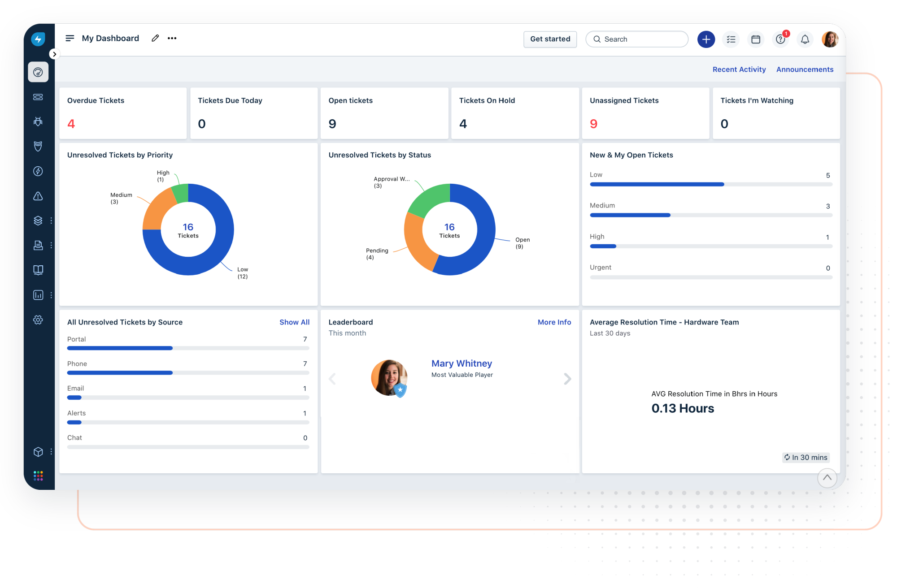Click the Get started button
The image size is (897, 588).
(550, 39)
